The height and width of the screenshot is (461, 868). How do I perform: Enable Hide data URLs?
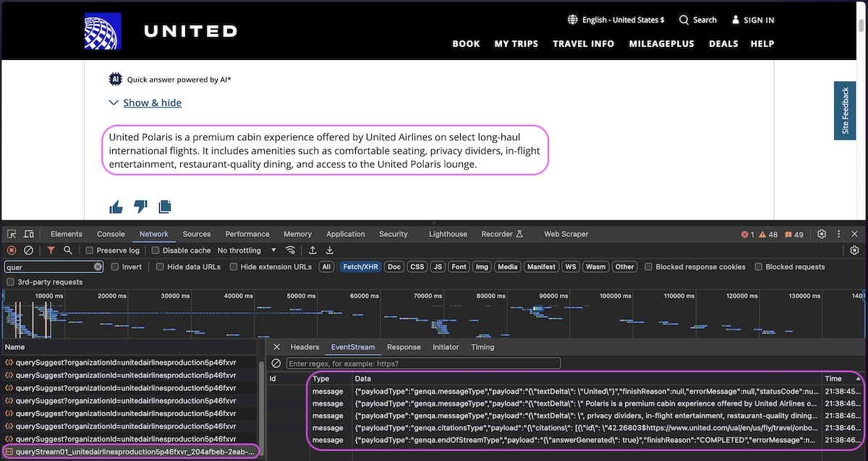[161, 267]
